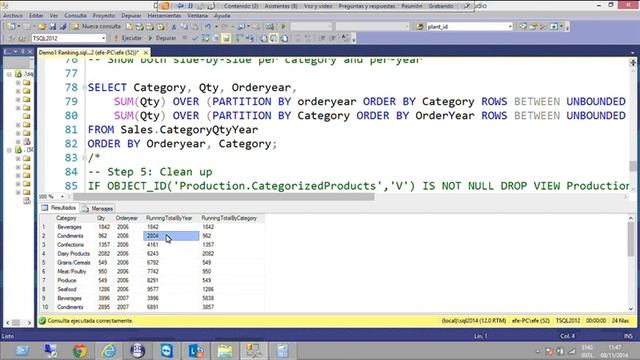Click the Open File folder icon
Image resolution: width=640 pixels, height=360 pixels.
[x=42, y=27]
